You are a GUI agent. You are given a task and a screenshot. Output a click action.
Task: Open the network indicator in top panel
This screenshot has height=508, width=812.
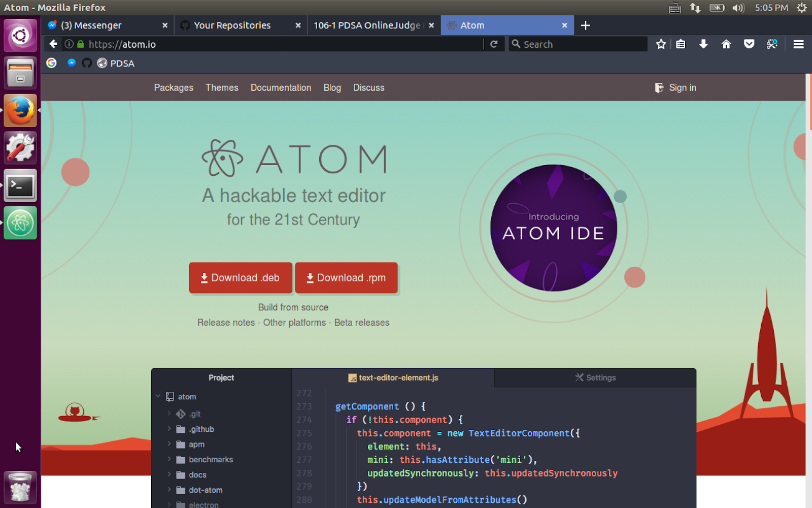695,8
